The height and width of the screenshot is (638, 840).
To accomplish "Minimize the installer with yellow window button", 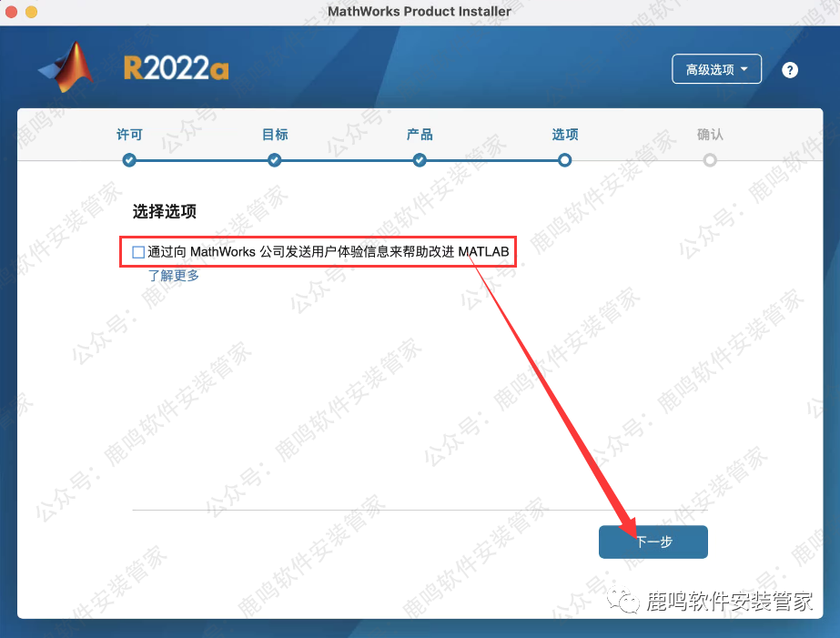I will [x=31, y=12].
